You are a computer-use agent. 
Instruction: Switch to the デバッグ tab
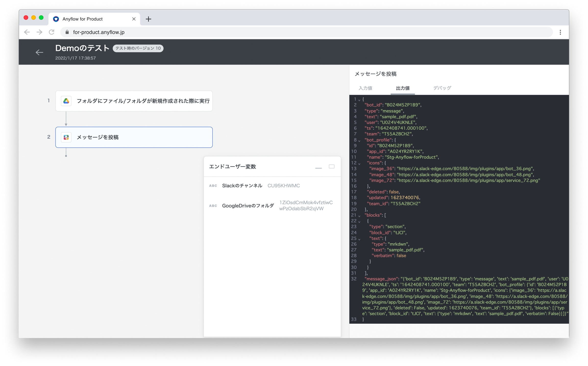(x=442, y=88)
